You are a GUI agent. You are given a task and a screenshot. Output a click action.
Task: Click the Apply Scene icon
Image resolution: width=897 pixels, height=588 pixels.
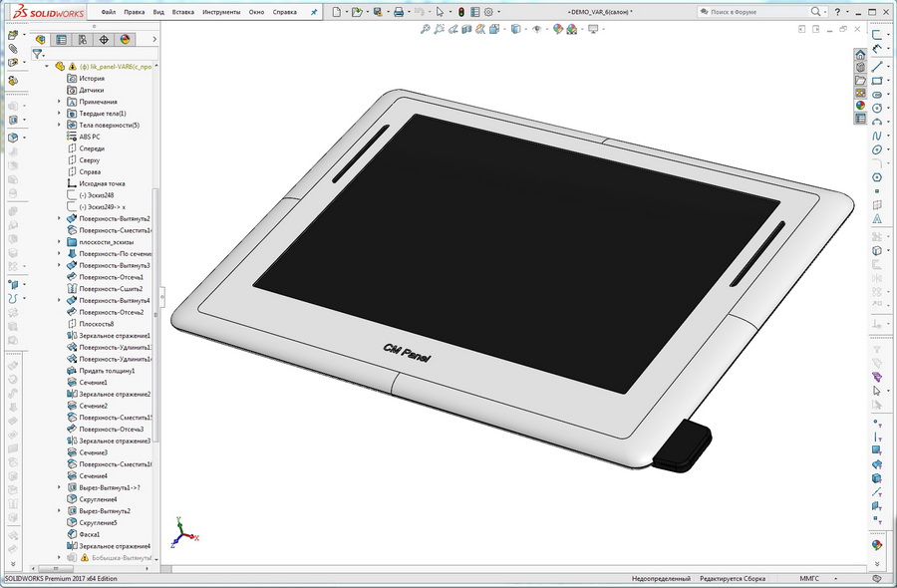point(570,29)
